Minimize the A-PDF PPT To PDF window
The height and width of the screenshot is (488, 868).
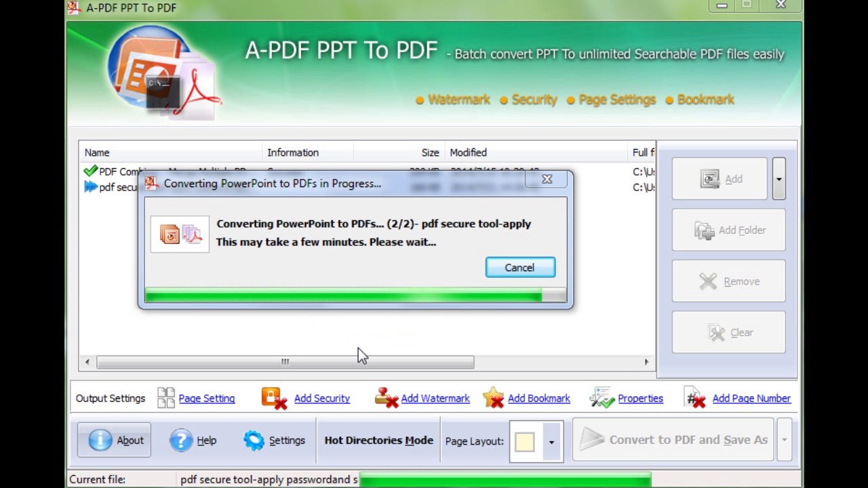[x=722, y=5]
